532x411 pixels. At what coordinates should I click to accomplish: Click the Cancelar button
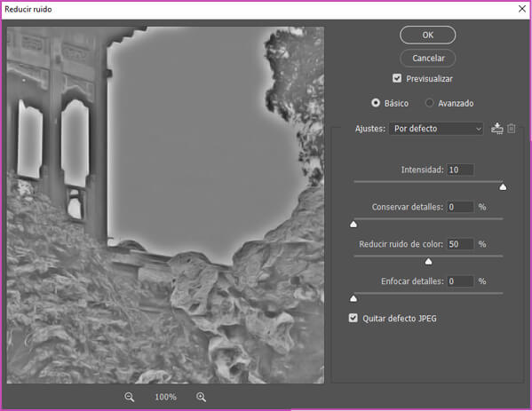427,58
